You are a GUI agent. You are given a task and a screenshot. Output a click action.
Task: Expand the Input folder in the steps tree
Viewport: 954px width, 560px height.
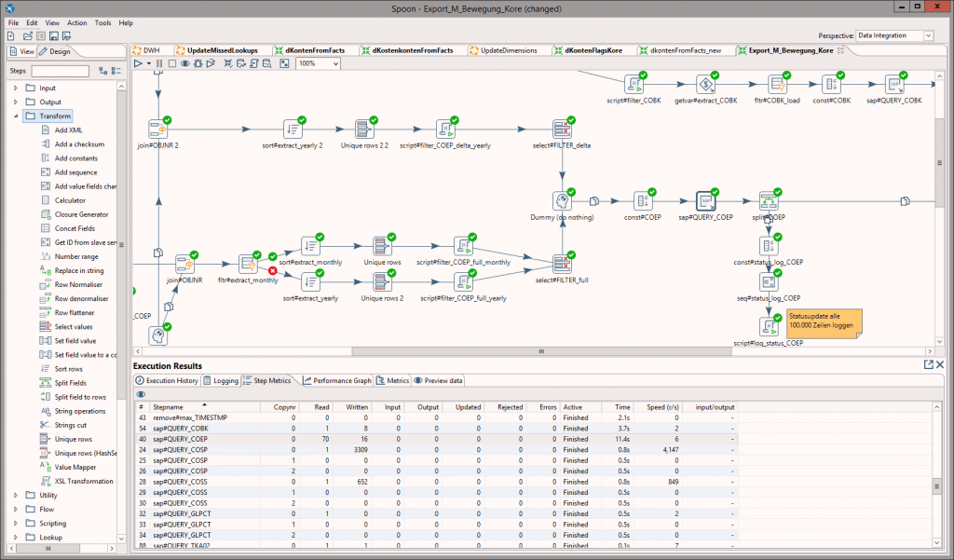click(x=16, y=88)
